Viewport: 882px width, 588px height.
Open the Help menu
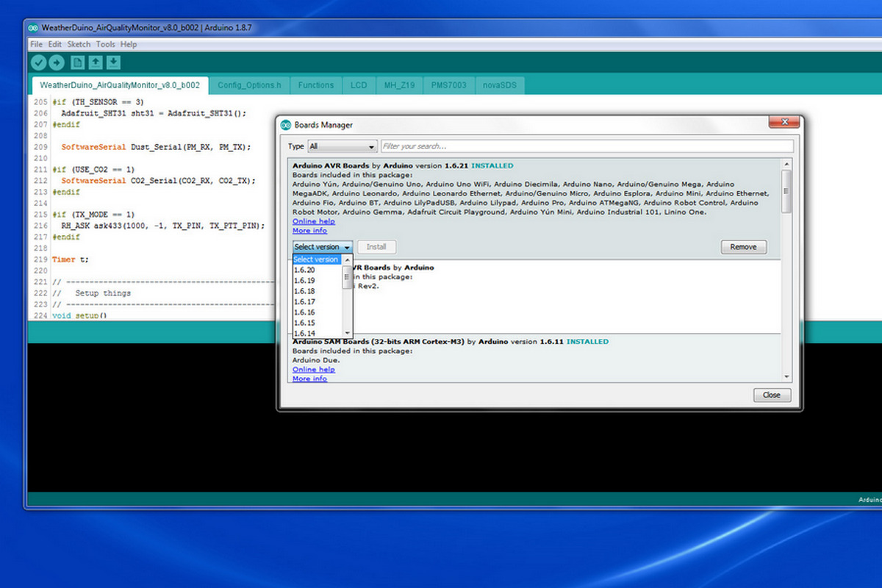tap(129, 44)
